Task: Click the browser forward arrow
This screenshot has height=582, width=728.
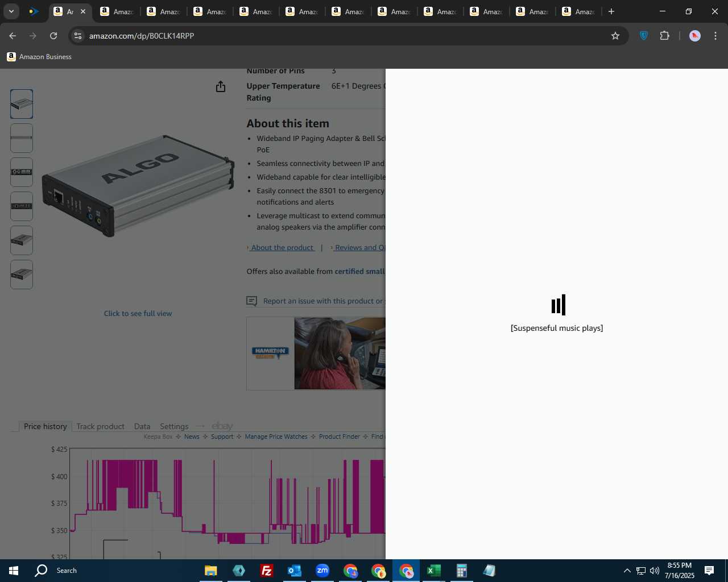Action: (x=33, y=36)
